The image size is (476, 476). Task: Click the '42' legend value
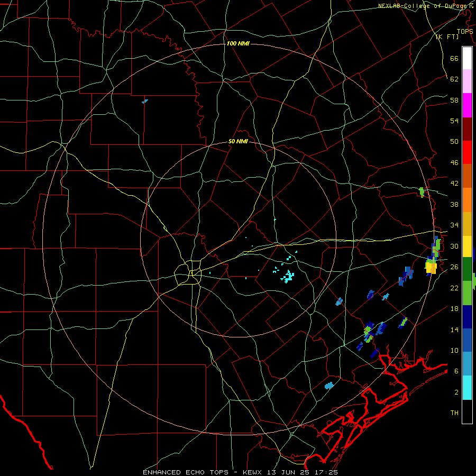pyautogui.click(x=454, y=184)
